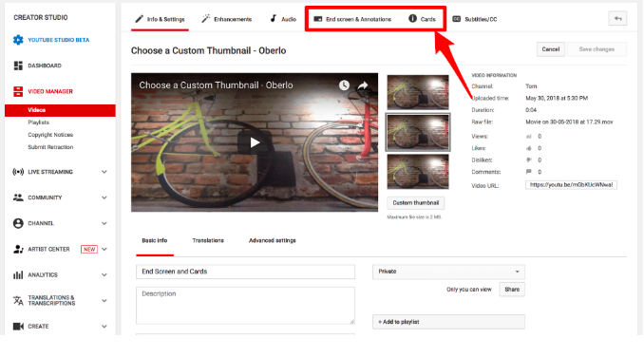Click the share arrow icon on video

point(363,85)
